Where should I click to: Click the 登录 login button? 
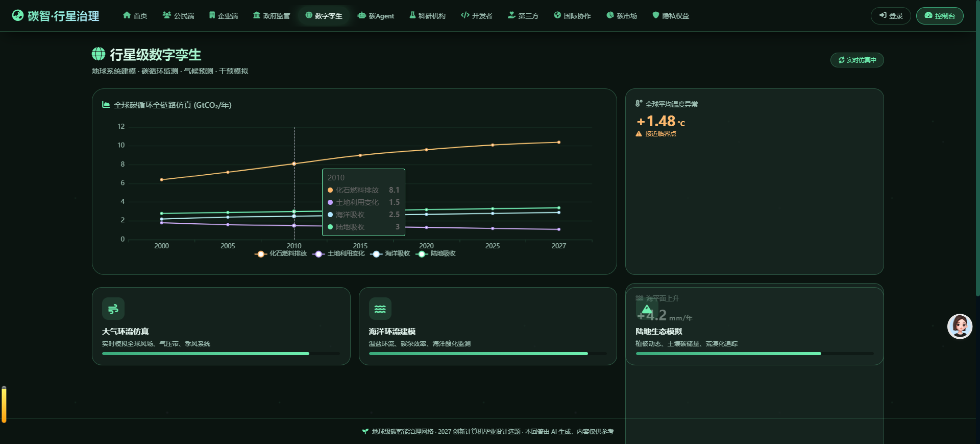click(x=891, y=16)
